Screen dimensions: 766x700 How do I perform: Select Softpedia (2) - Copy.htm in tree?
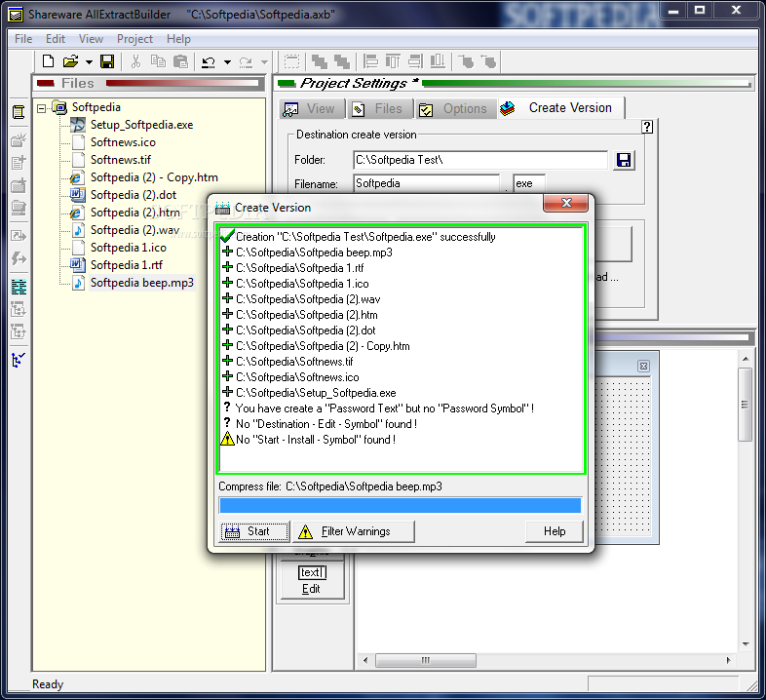[x=154, y=177]
